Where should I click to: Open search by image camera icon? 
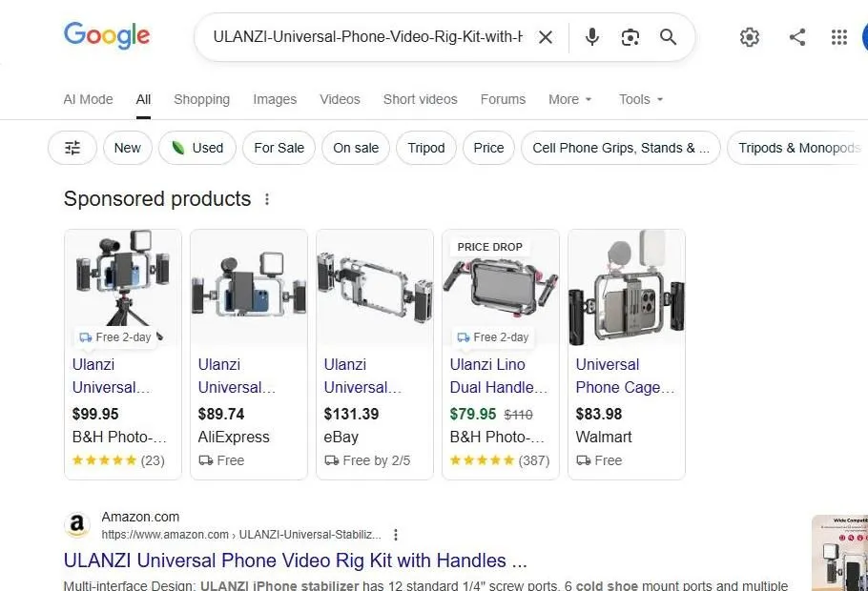point(630,37)
